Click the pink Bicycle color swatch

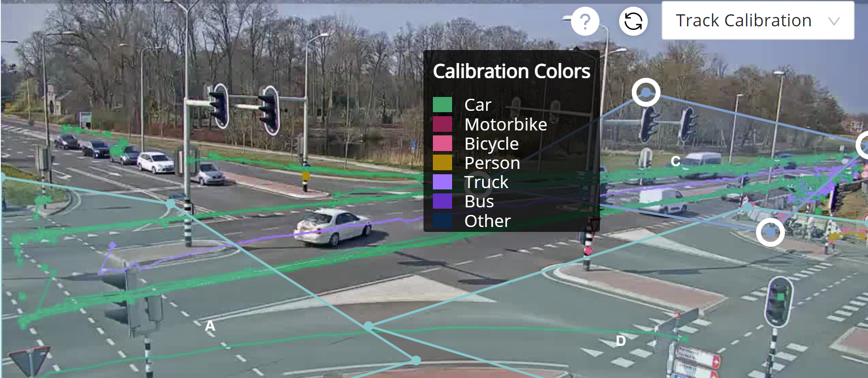[x=442, y=143]
